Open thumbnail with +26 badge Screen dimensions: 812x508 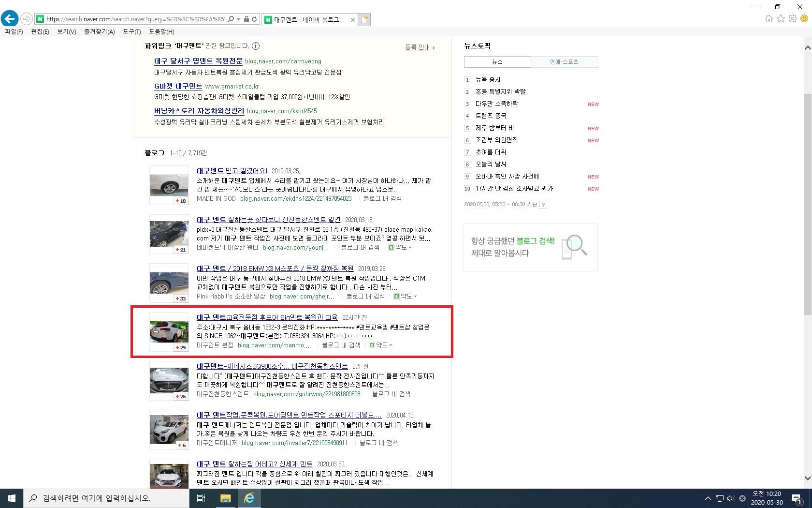[169, 381]
